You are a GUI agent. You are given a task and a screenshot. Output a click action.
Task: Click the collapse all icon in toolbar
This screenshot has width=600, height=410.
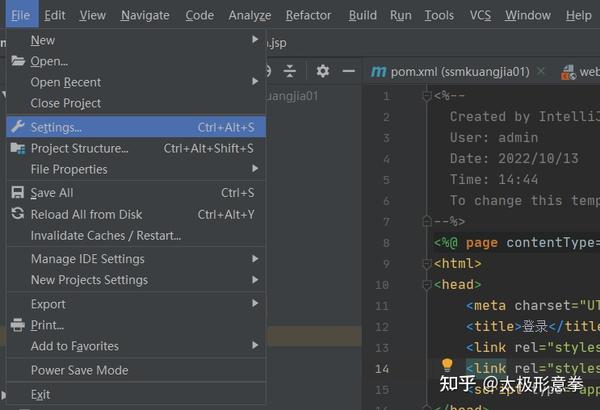point(290,71)
